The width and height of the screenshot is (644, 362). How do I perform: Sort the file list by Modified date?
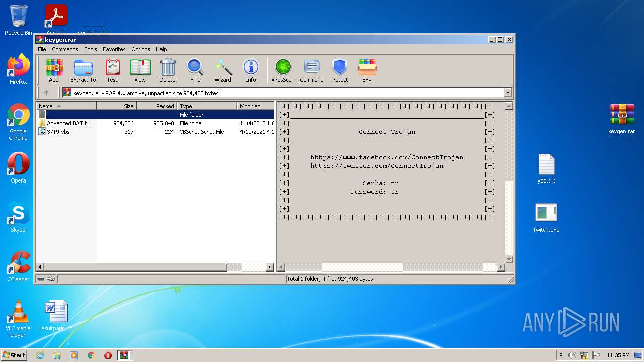coord(256,106)
